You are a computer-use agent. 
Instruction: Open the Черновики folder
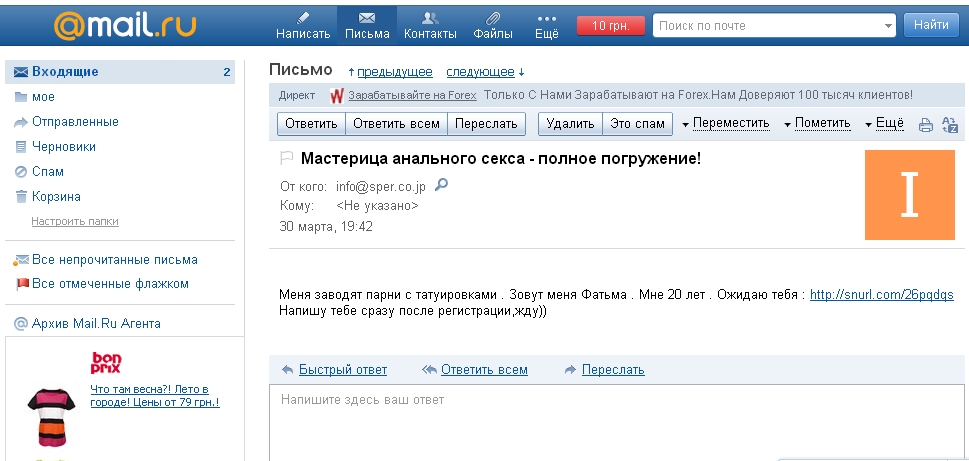pyautogui.click(x=64, y=147)
